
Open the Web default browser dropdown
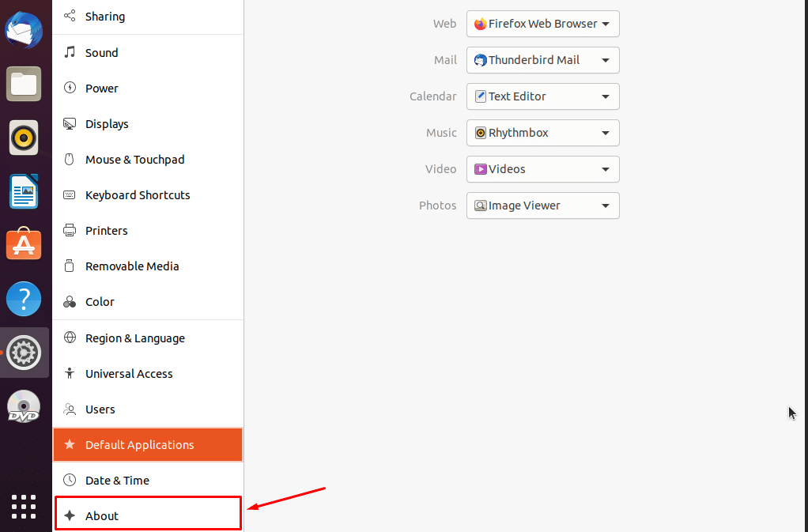click(x=542, y=24)
